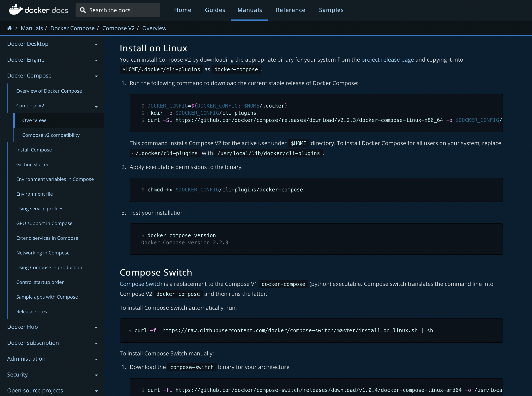The height and width of the screenshot is (396, 532).
Task: Open Networking in Compose page
Action: [43, 253]
